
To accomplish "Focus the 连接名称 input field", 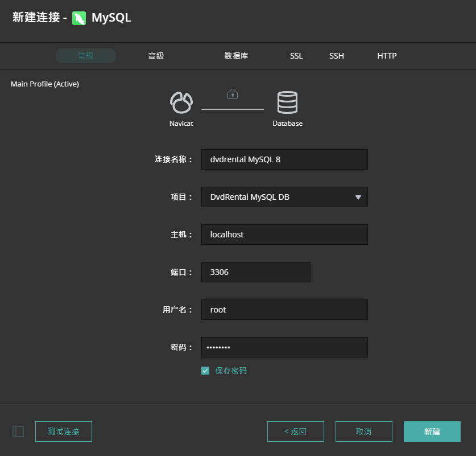I will point(284,159).
